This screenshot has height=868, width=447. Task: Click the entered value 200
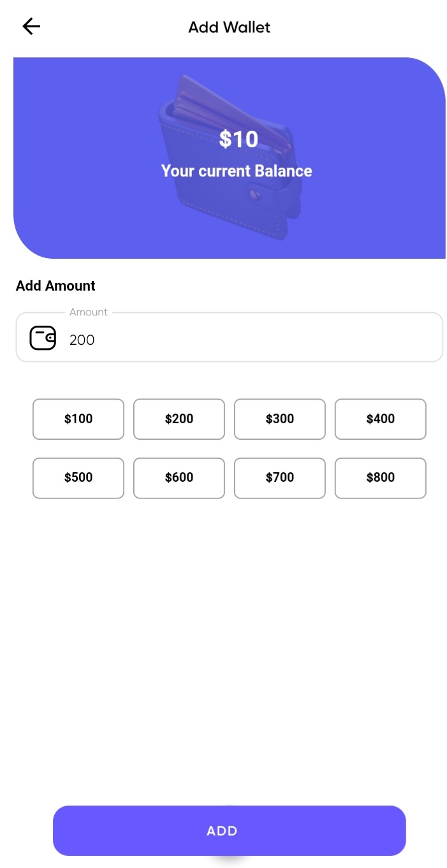(x=82, y=340)
